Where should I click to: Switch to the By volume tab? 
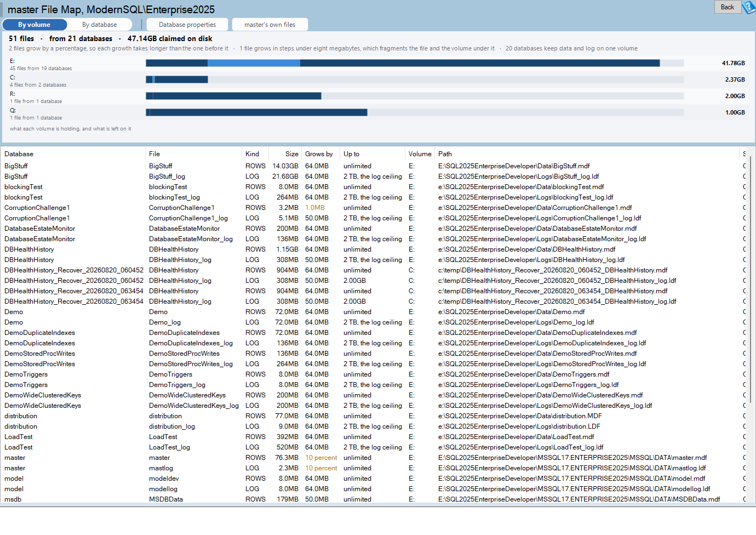click(x=35, y=25)
